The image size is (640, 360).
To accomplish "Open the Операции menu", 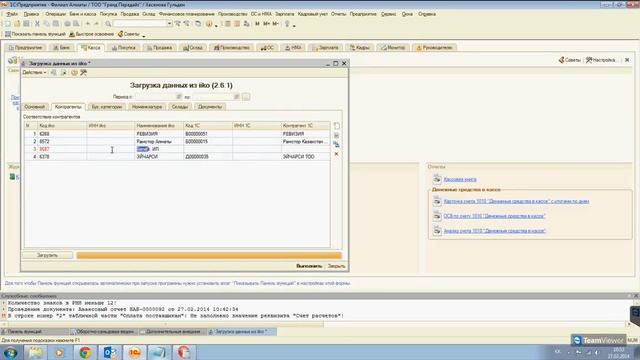I will tap(55, 14).
